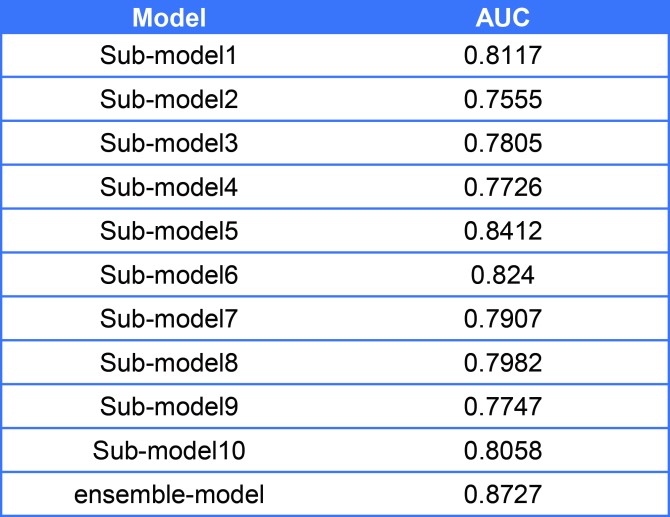The width and height of the screenshot is (670, 517).
Task: Select the Sub-model2 cell
Action: tap(168, 100)
